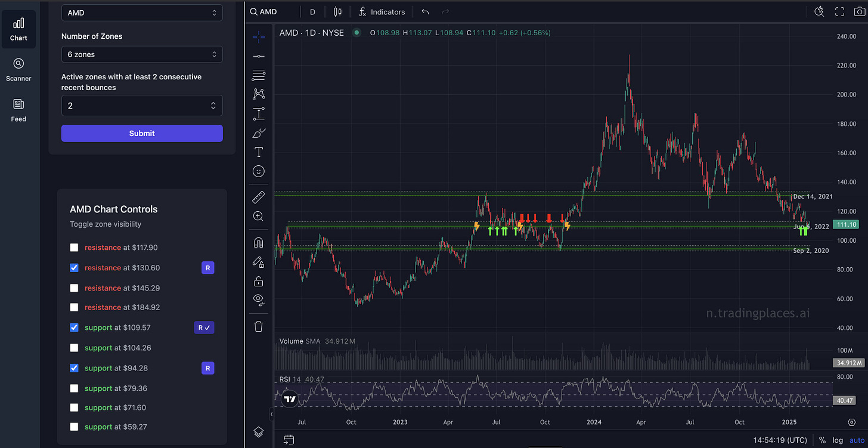The width and height of the screenshot is (868, 448).
Task: Select the brush drawing tool
Action: 259,132
